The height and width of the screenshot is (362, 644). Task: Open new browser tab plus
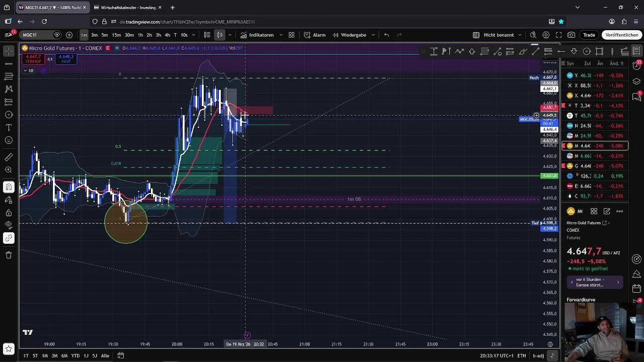coord(172,8)
